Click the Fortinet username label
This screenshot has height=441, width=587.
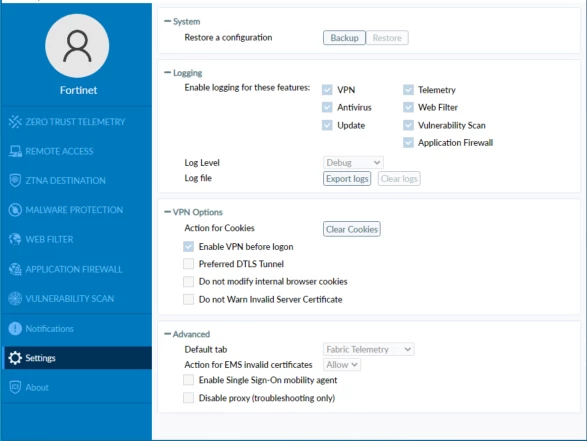[78, 90]
